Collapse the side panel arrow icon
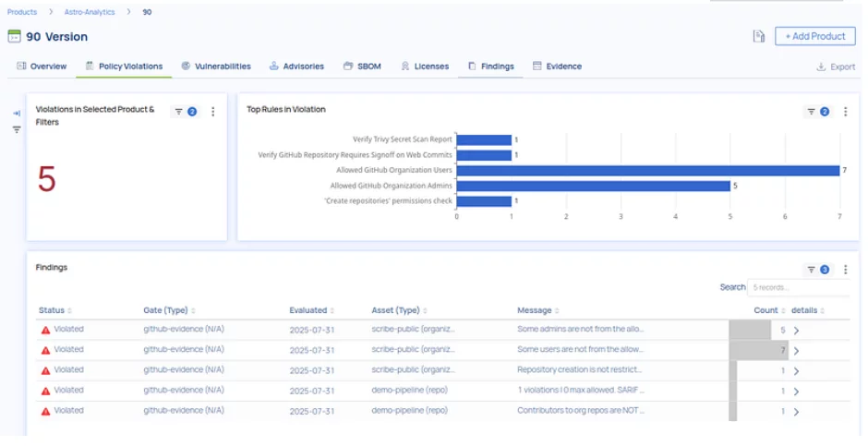 [17, 113]
